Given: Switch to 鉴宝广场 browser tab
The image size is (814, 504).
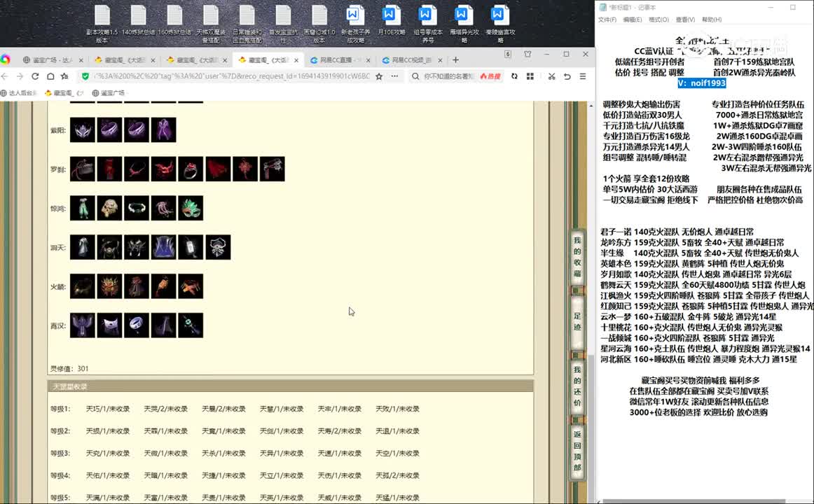Looking at the screenshot, I should 53,60.
